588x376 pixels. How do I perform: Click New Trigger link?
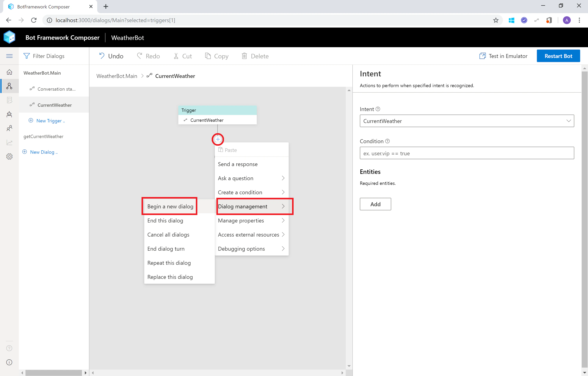pos(47,121)
